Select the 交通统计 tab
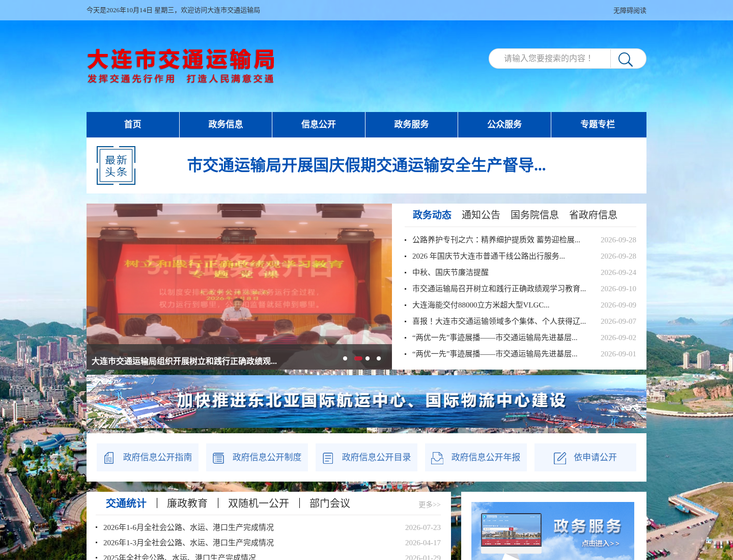This screenshot has height=560, width=733. [126, 503]
